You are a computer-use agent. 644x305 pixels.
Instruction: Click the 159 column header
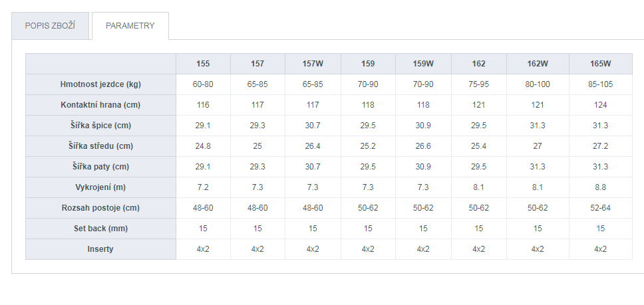coord(368,64)
